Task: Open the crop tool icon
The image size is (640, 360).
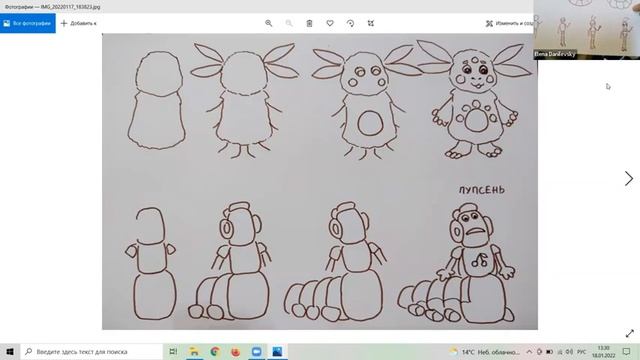Action: click(x=371, y=23)
